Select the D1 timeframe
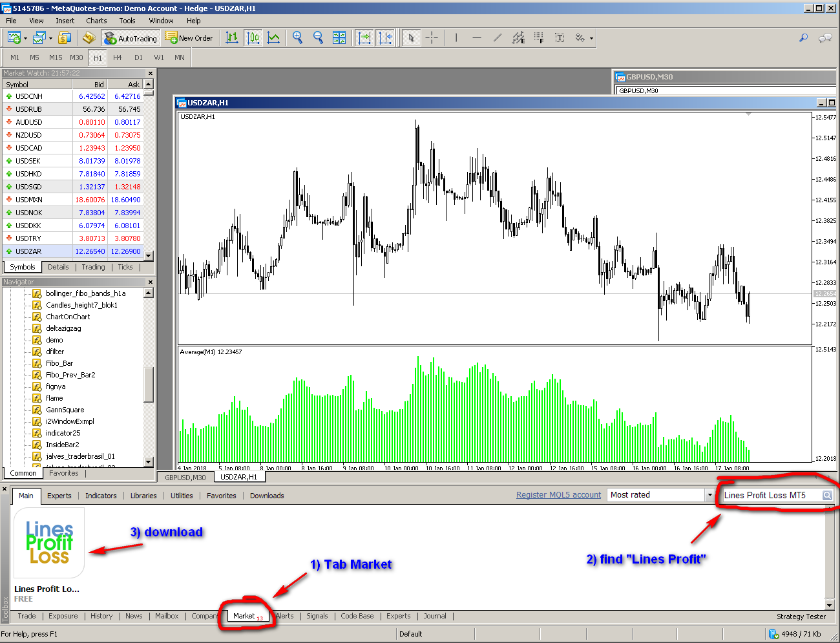Viewport: 840px width, 643px height. (138, 58)
